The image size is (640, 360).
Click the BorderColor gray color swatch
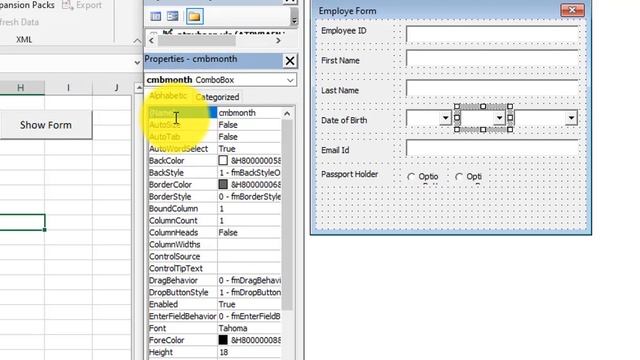tap(223, 184)
